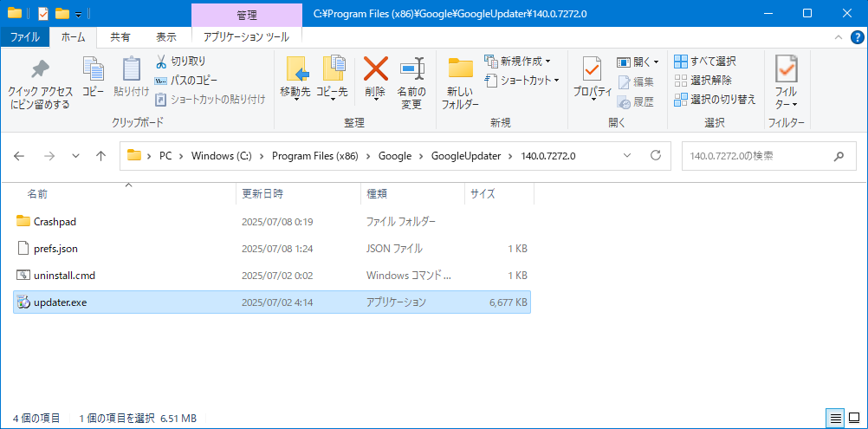Image resolution: width=868 pixels, height=429 pixels.
Task: Open Customize Quick Access Toolbar dropdown
Action: [79, 14]
